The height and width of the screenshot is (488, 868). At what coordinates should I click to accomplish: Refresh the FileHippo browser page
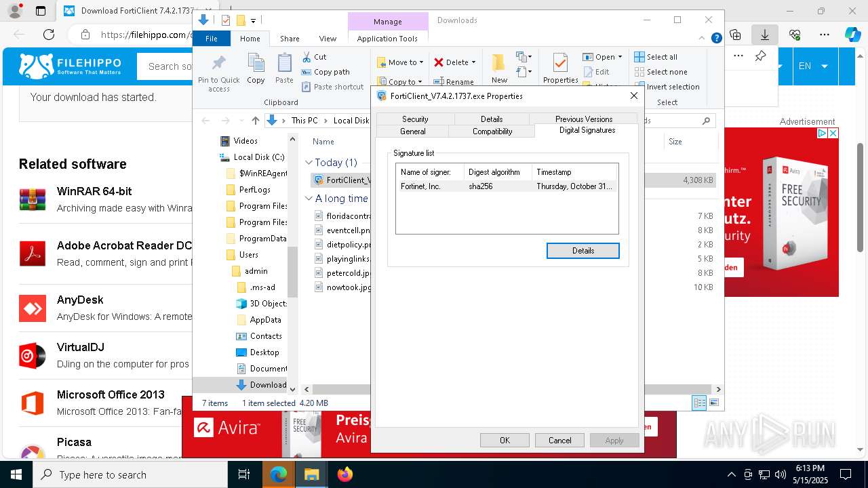pyautogui.click(x=49, y=35)
